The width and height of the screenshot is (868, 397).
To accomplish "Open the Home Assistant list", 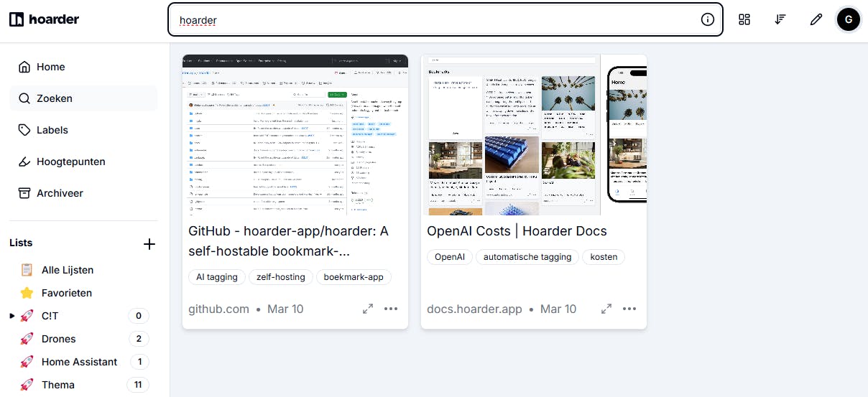I will [x=79, y=362].
